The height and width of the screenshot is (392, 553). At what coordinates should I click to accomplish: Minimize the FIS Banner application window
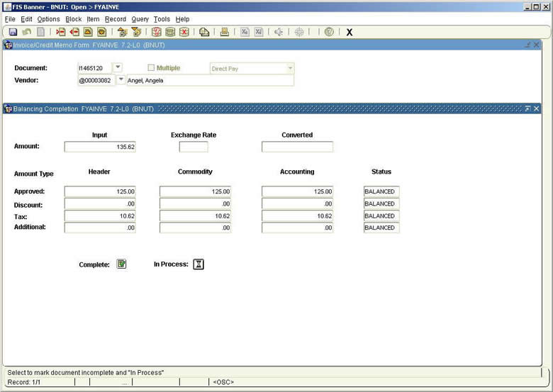(x=527, y=6)
